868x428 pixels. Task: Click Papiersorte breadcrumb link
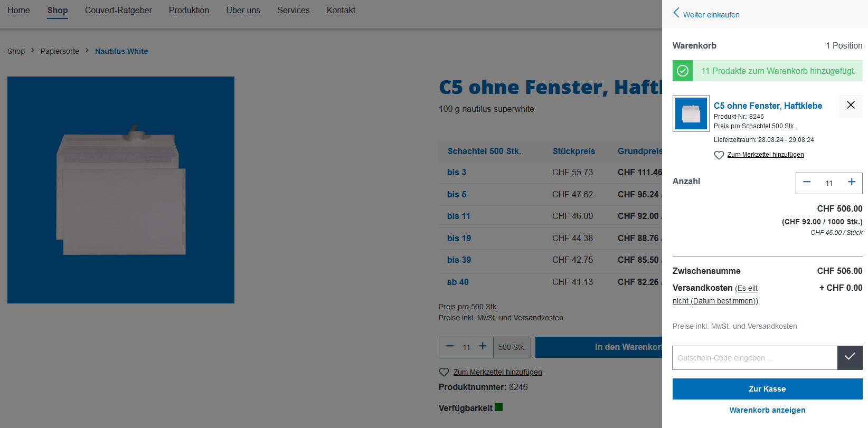60,51
